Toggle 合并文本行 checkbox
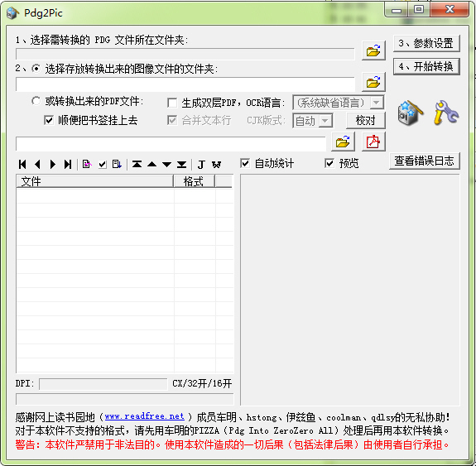 point(172,120)
